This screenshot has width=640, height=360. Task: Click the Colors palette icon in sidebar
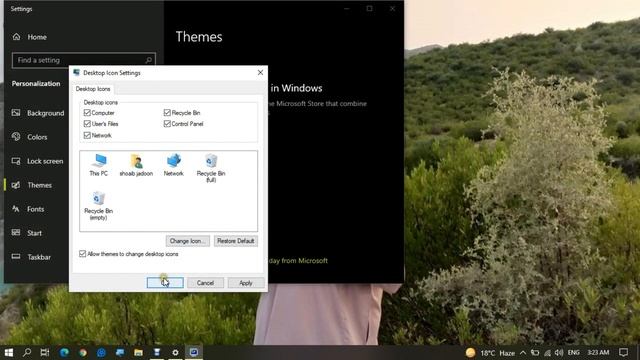(16, 137)
